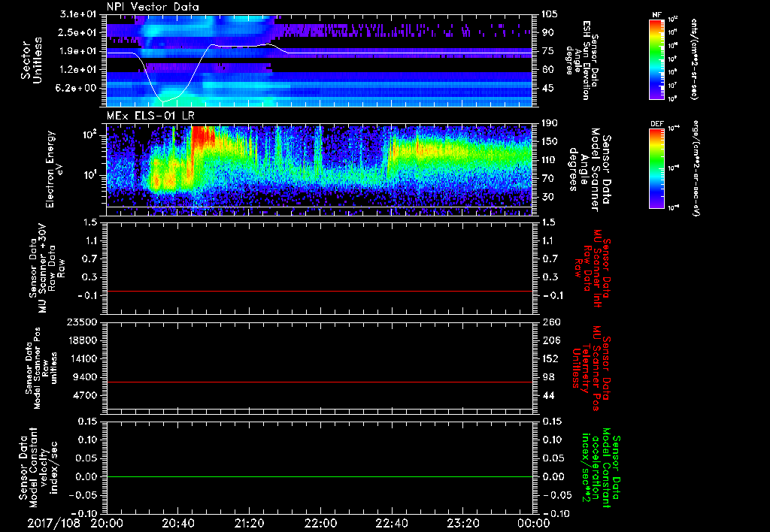The height and width of the screenshot is (532, 770).
Task: Click the '4700' scanner position tick
Action: coord(86,395)
